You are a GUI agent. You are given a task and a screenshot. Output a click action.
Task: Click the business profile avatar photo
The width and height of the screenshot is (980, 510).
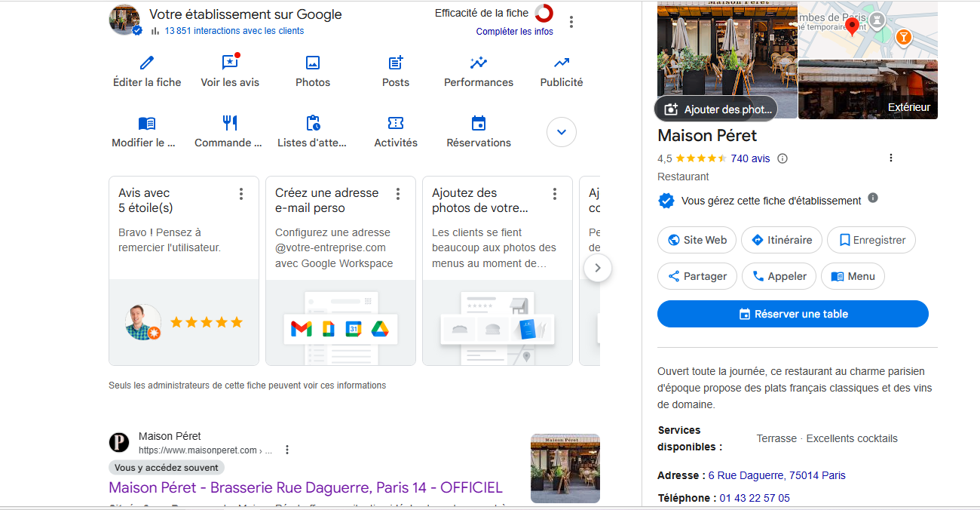point(125,20)
